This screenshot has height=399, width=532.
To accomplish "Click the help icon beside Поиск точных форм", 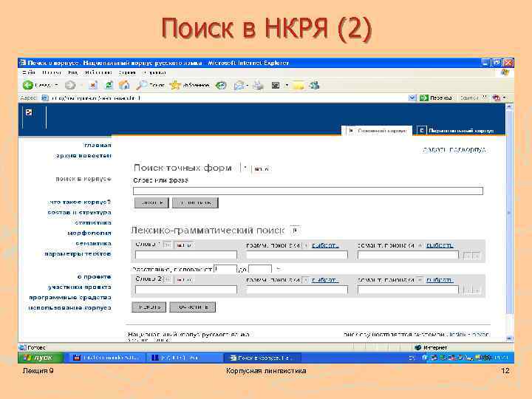I will [x=245, y=168].
